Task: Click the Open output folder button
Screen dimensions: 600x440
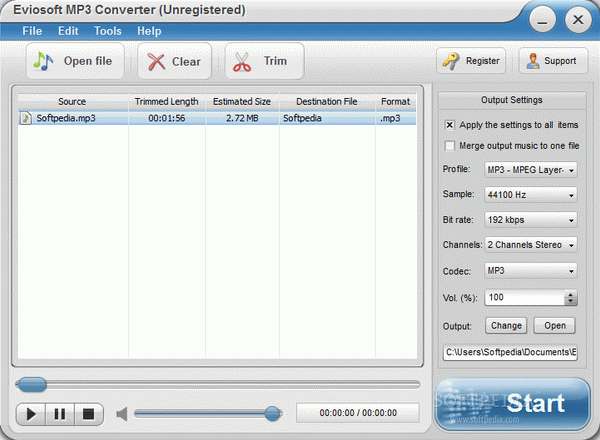Action: pyautogui.click(x=555, y=326)
